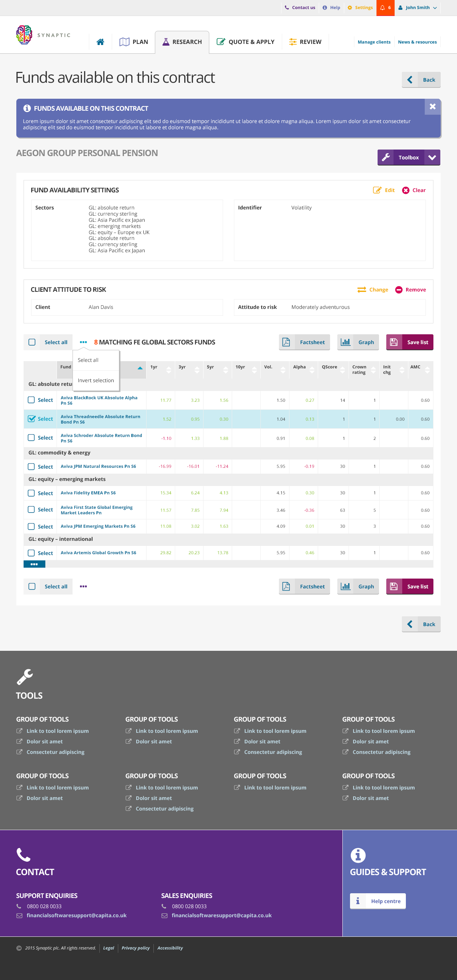Sort the table by the Alpha column
The height and width of the screenshot is (980, 457).
coord(312,370)
